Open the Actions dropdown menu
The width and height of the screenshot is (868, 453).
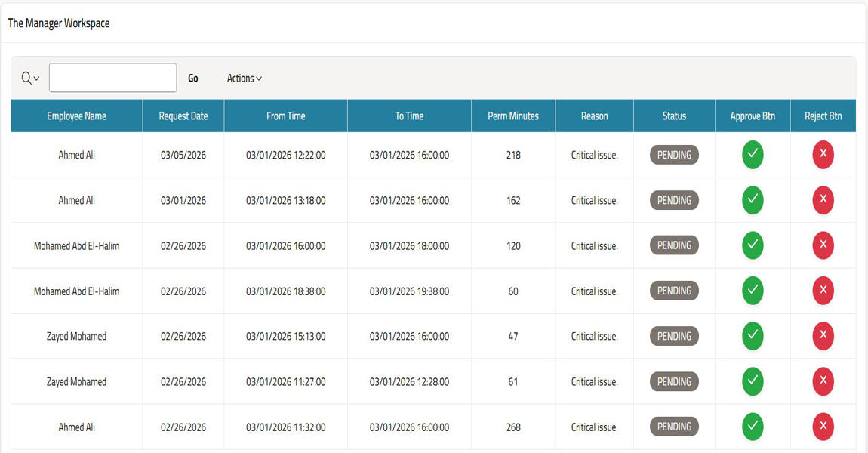[x=243, y=78]
